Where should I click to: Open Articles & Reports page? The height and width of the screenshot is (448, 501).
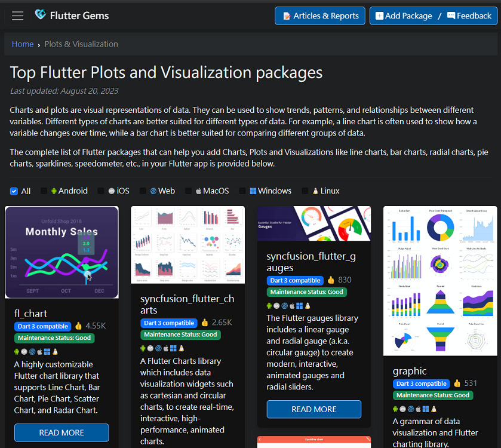point(320,16)
